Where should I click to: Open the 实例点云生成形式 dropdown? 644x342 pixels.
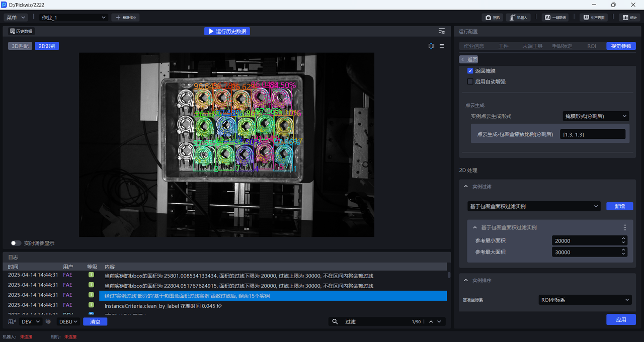pyautogui.click(x=595, y=116)
